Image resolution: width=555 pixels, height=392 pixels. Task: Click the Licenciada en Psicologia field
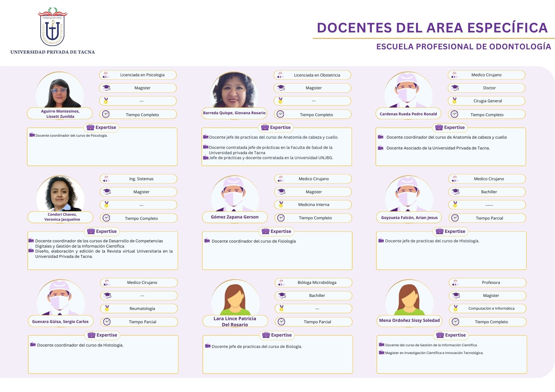[138, 75]
